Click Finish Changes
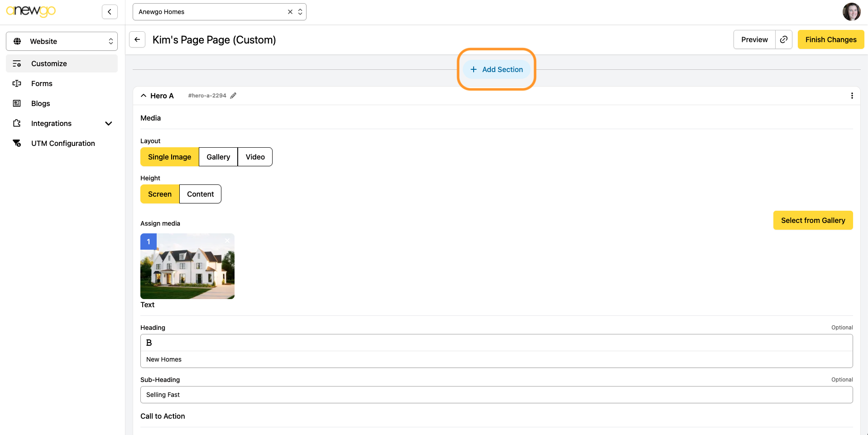 [x=831, y=39]
